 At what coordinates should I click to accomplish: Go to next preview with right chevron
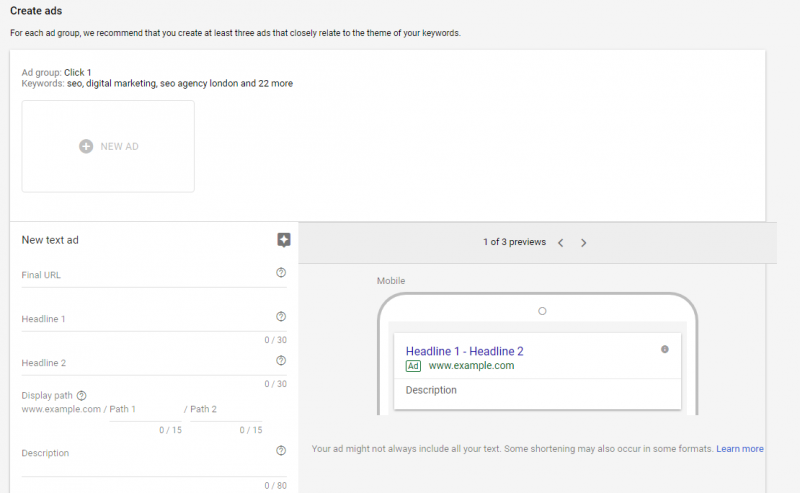pos(584,243)
